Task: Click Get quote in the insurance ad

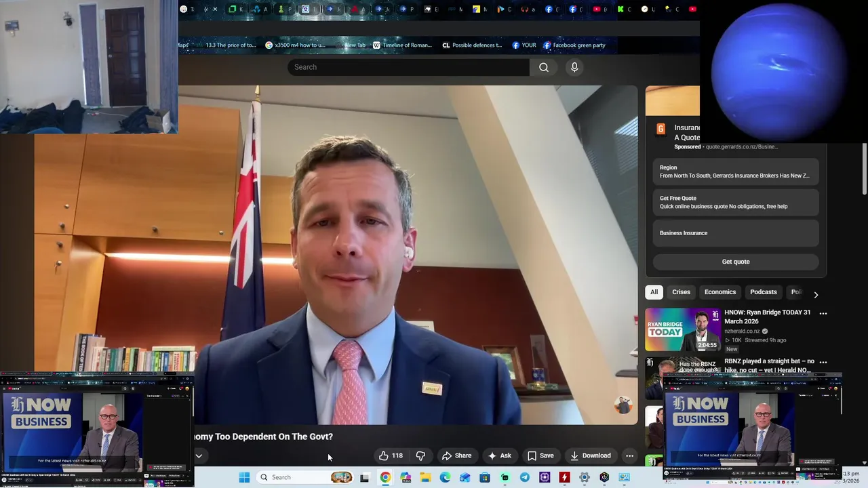Action: [x=736, y=262]
